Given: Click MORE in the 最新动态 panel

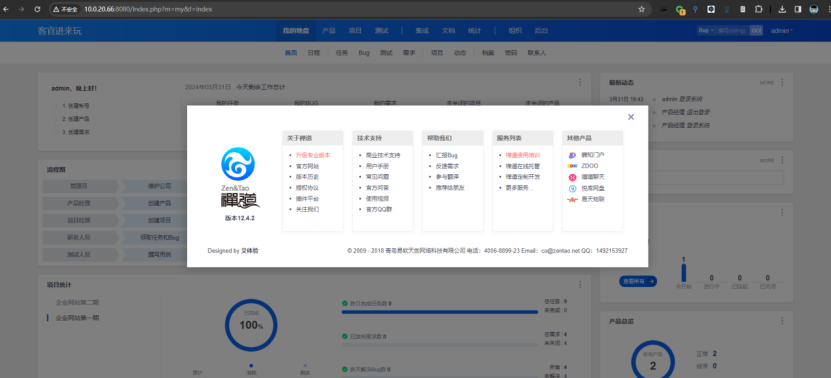Looking at the screenshot, I should tap(766, 83).
